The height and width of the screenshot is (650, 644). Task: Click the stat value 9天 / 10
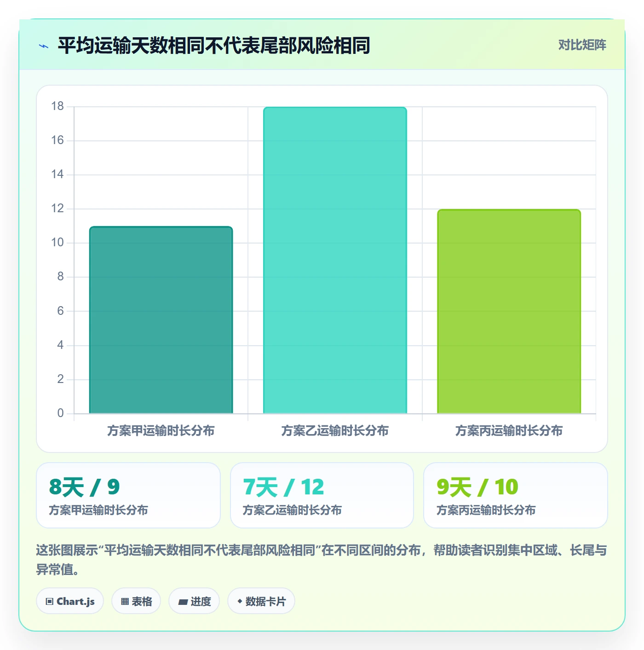(x=477, y=487)
